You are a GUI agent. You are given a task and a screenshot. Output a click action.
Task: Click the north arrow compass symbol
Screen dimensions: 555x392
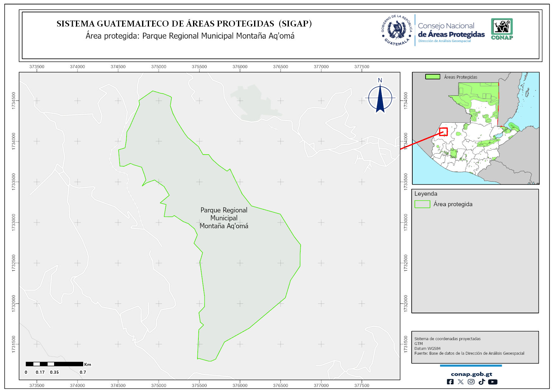click(x=380, y=97)
